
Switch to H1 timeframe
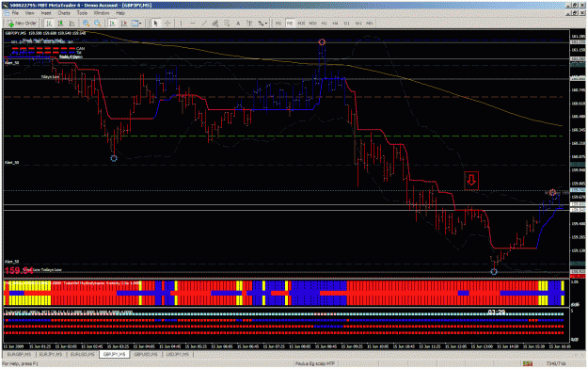pyautogui.click(x=324, y=24)
